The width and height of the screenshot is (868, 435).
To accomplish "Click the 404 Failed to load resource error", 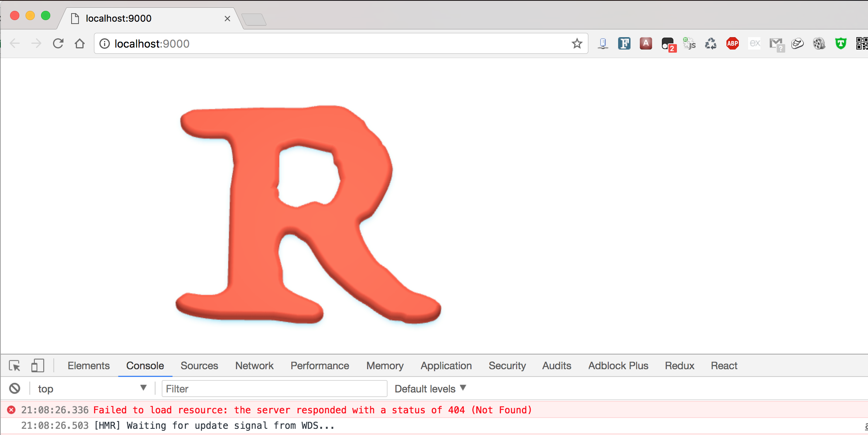I will pyautogui.click(x=312, y=410).
